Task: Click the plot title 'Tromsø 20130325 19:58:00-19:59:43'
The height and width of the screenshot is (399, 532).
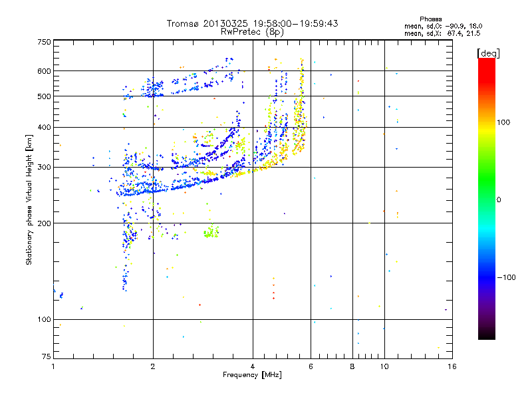Action: coord(253,23)
